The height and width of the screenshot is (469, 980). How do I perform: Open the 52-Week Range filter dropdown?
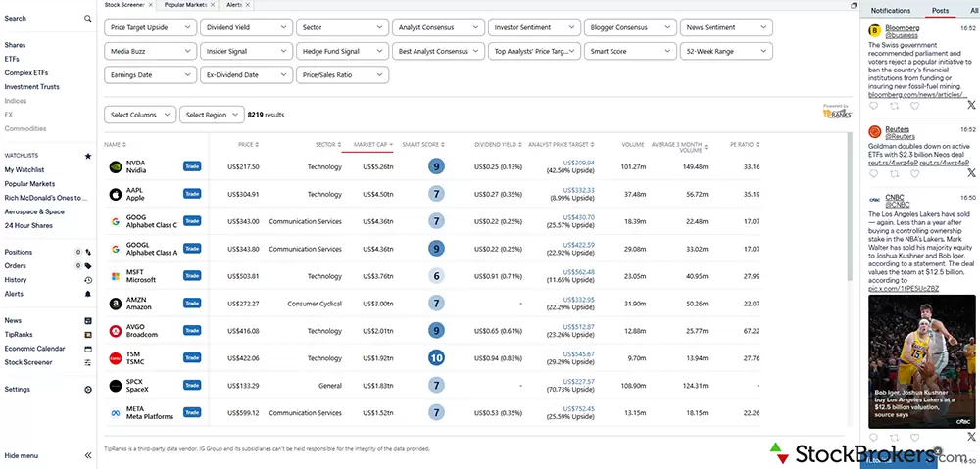pyautogui.click(x=727, y=51)
